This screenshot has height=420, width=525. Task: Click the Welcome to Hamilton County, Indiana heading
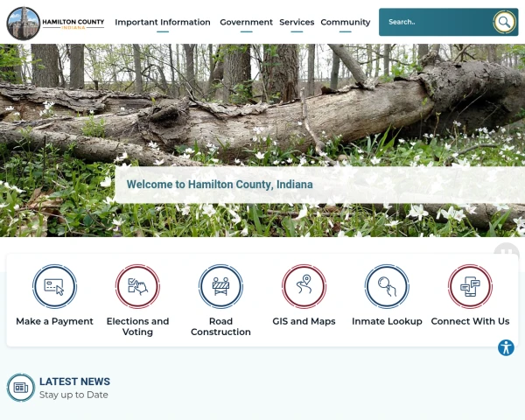[x=220, y=185]
